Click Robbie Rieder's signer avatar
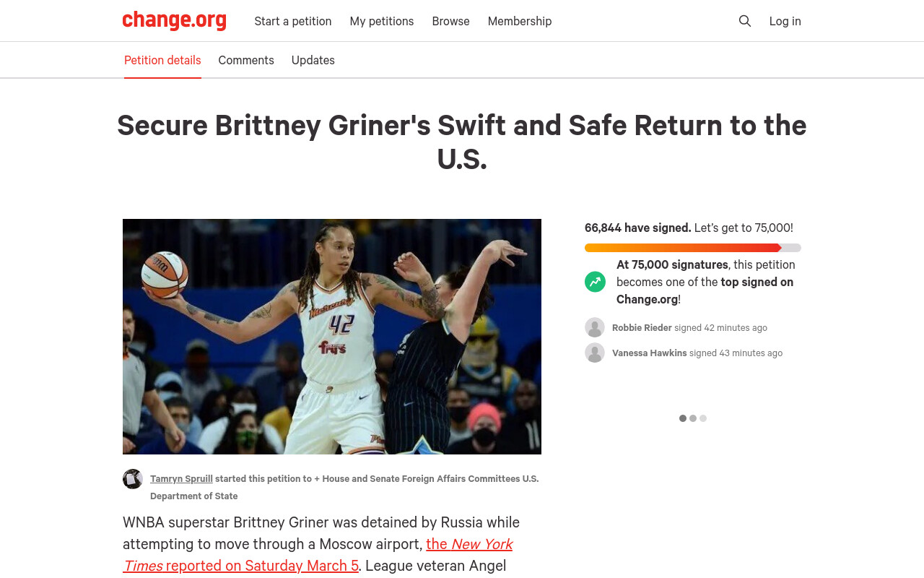The image size is (924, 578). tap(595, 327)
